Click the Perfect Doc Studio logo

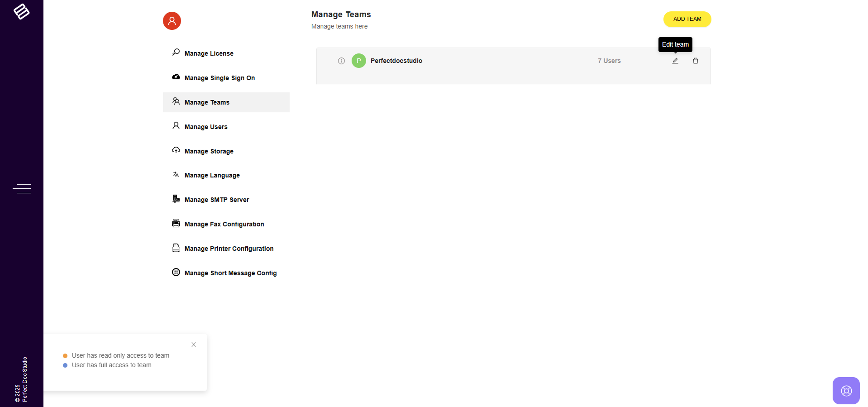21,11
